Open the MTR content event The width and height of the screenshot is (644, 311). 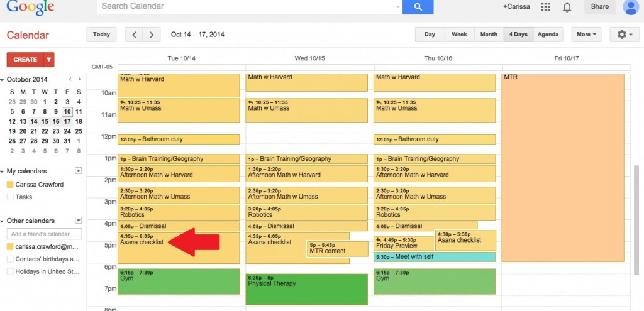337,249
